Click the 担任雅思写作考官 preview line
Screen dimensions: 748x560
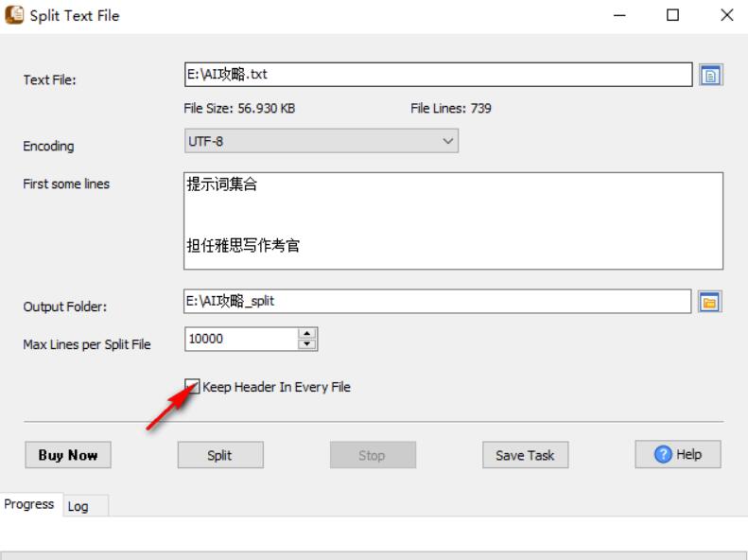pyautogui.click(x=243, y=246)
